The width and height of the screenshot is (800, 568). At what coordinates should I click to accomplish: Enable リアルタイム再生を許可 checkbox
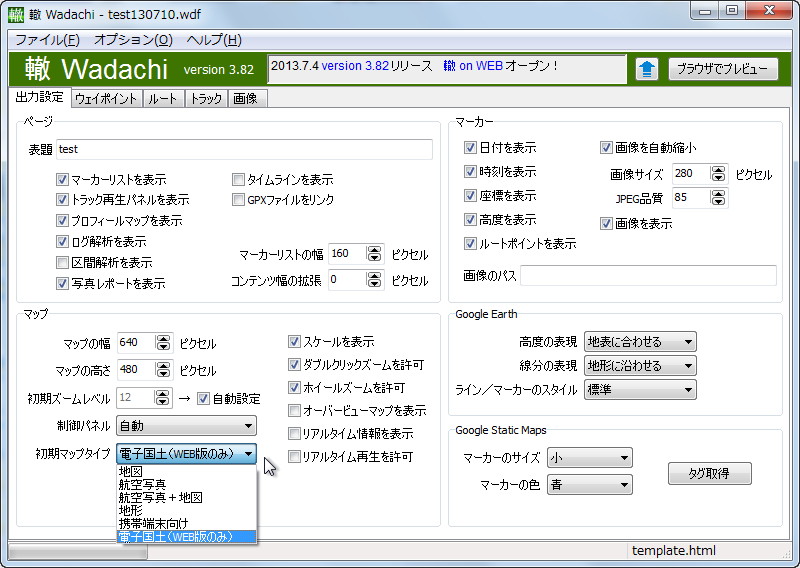click(294, 456)
